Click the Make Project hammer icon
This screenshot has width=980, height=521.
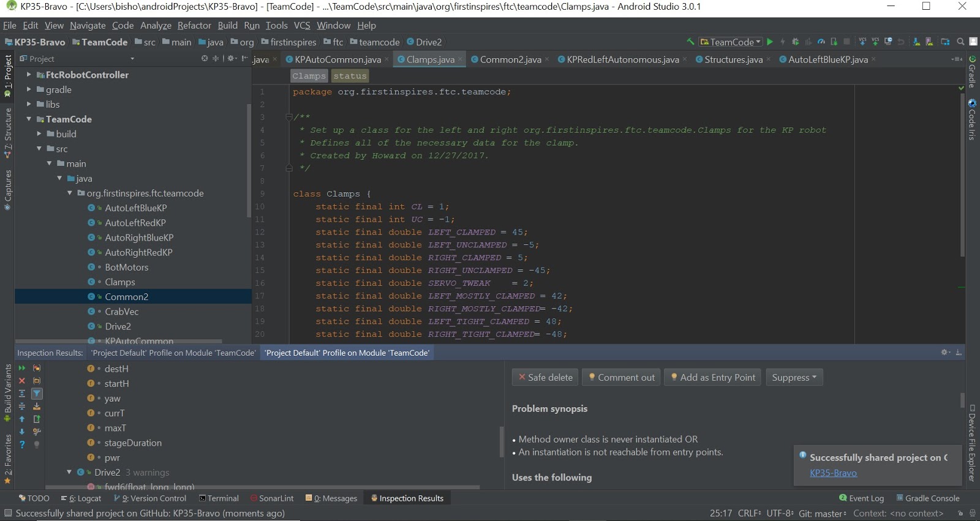point(690,42)
